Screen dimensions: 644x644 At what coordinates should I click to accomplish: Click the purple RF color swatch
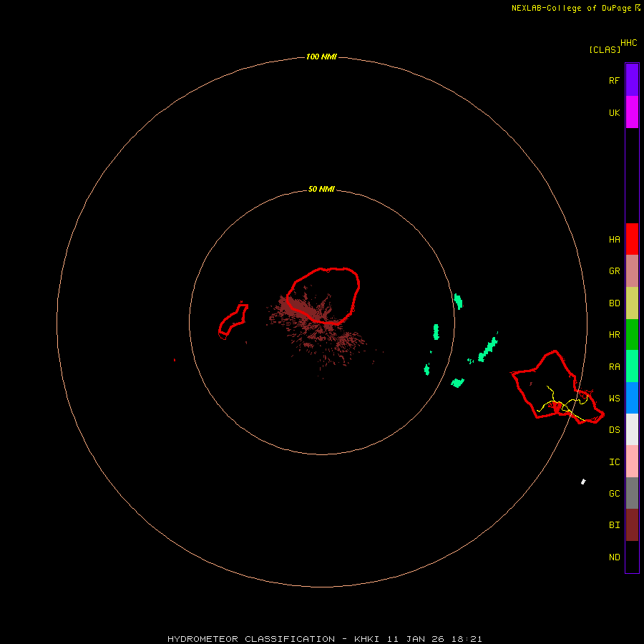[x=632, y=79]
